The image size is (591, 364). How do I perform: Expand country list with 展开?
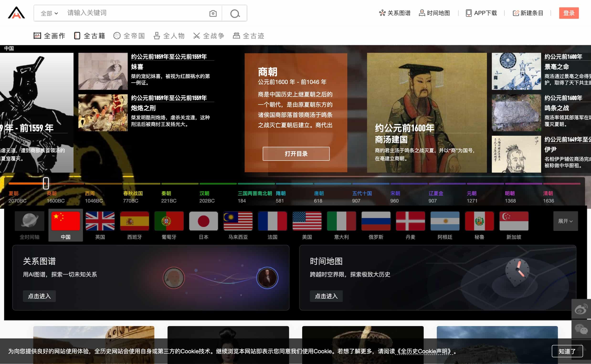click(565, 221)
